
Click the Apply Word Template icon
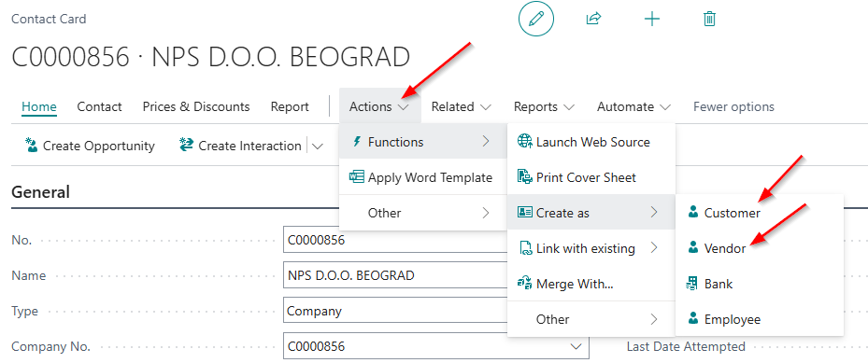coord(357,177)
